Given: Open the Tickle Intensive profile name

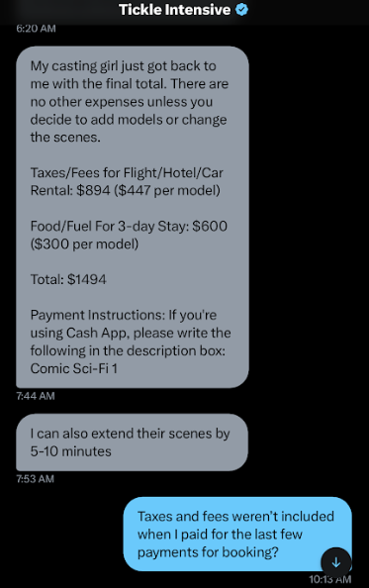Looking at the screenshot, I should 174,10.
